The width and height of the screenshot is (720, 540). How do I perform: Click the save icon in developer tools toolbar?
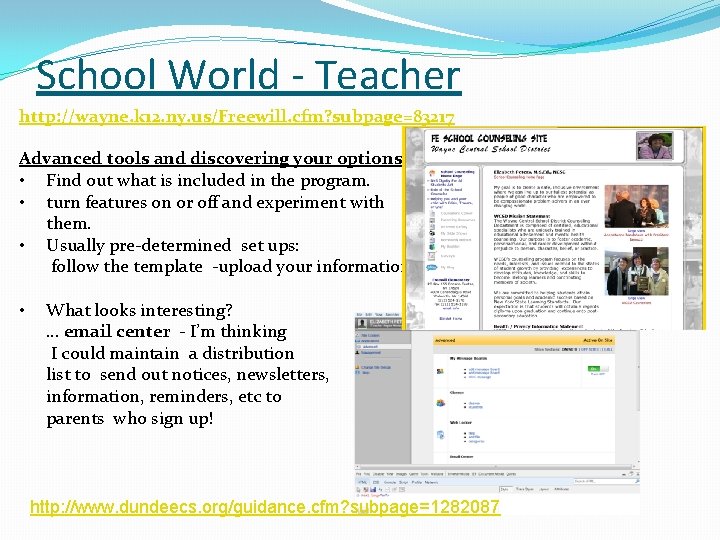coord(373,489)
